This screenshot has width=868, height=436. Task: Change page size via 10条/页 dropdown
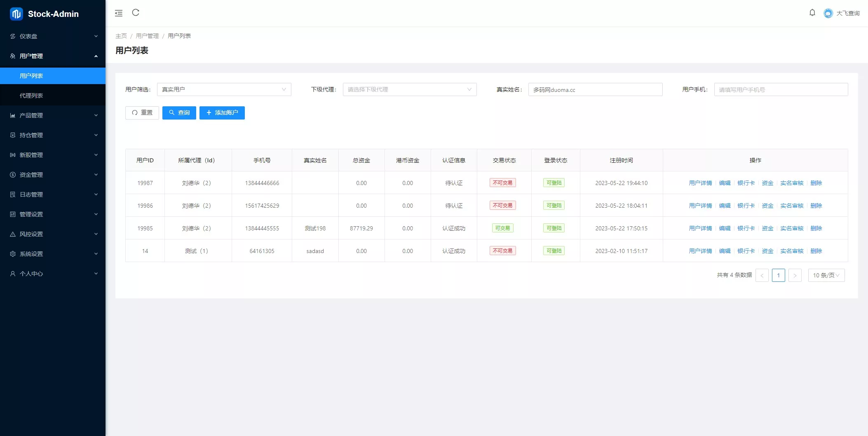826,275
